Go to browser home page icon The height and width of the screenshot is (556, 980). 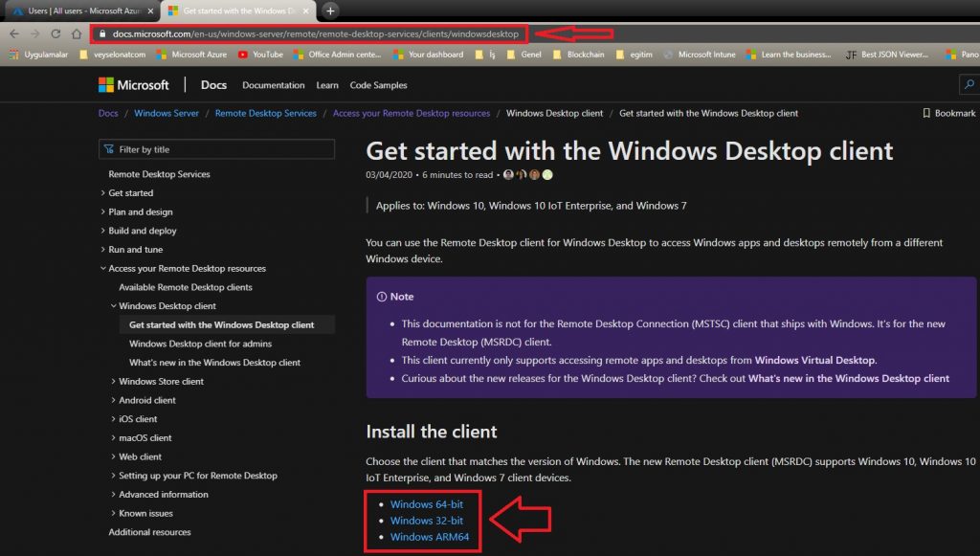pyautogui.click(x=77, y=33)
